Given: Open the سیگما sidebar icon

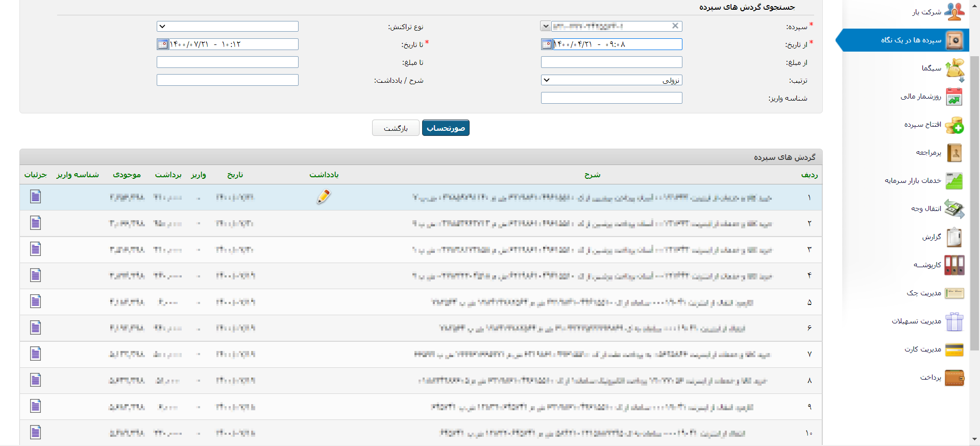Looking at the screenshot, I should [954, 69].
